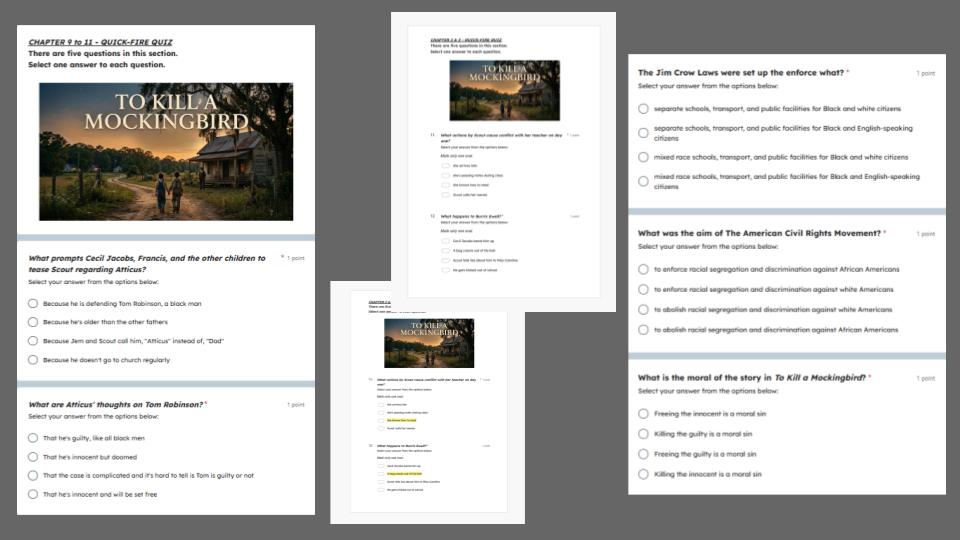The image size is (960, 540).
Task: Click the 'moral of the story' question title
Action: click(752, 378)
